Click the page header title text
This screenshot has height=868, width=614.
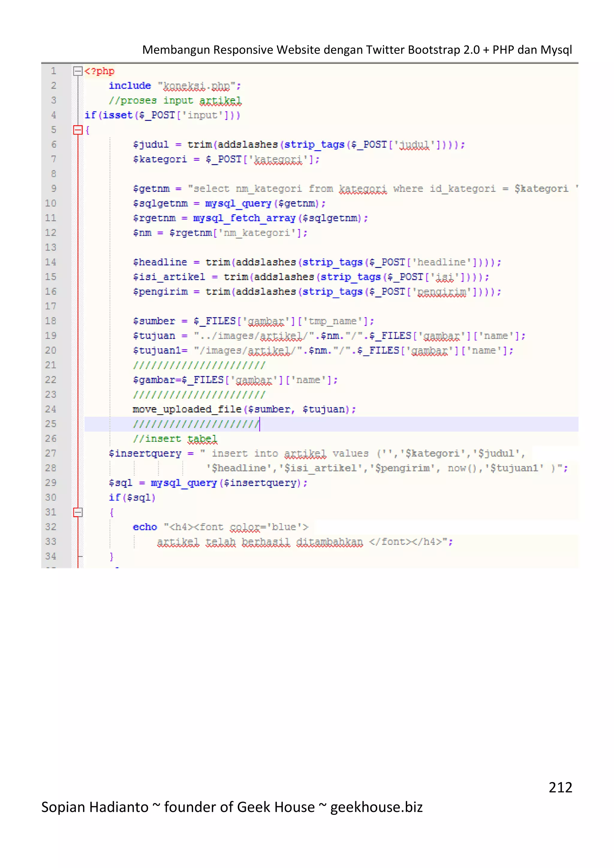(x=357, y=50)
